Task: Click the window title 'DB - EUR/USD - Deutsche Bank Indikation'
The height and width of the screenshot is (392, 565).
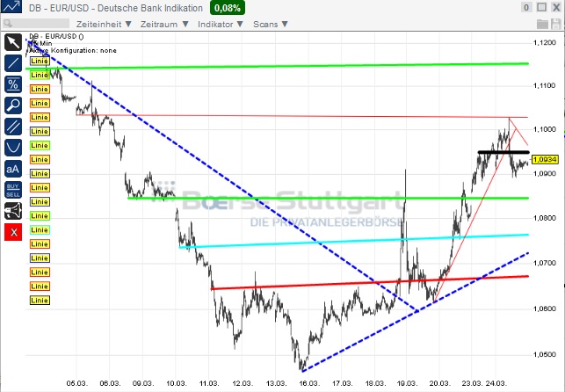Action: (116, 8)
